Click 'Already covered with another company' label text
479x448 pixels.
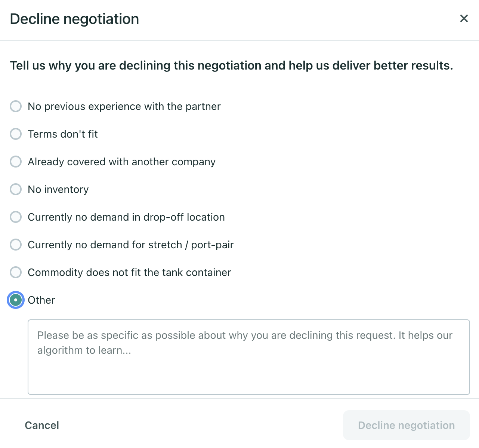tap(121, 162)
